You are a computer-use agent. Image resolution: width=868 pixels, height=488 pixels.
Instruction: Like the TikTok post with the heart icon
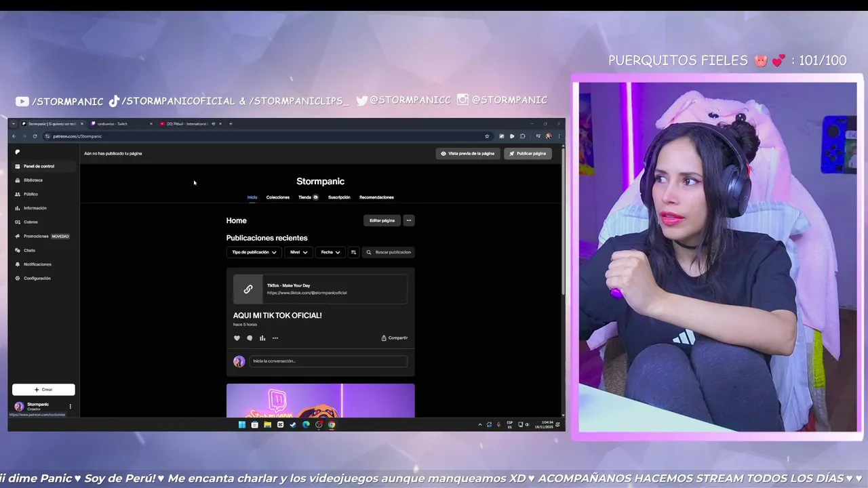tap(237, 338)
